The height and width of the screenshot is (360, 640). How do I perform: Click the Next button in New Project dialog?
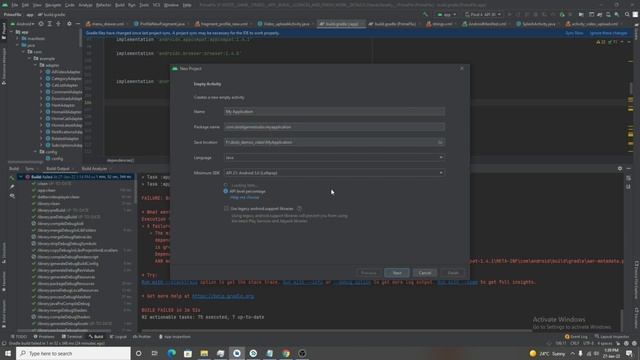tap(397, 273)
